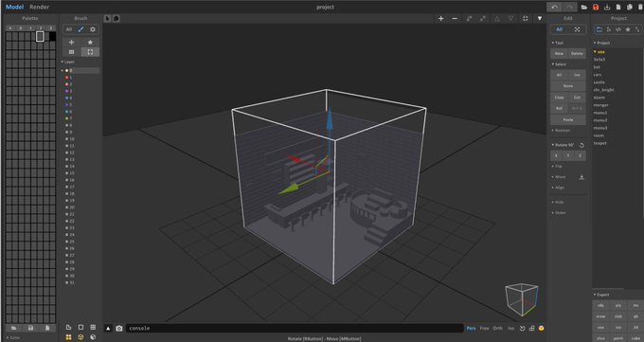The image size is (644, 342).
Task: Switch to the Render tab
Action: (x=40, y=7)
